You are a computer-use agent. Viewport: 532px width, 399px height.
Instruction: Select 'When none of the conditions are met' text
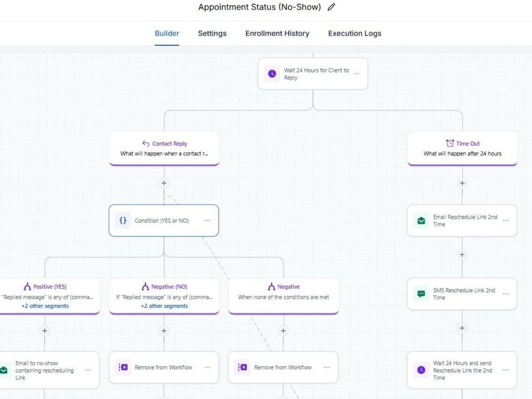point(284,297)
